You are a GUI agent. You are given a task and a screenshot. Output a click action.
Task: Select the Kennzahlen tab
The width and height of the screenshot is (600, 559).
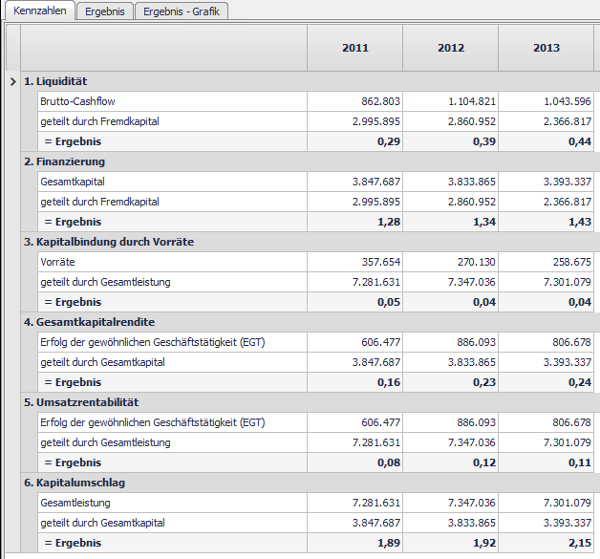coord(40,10)
